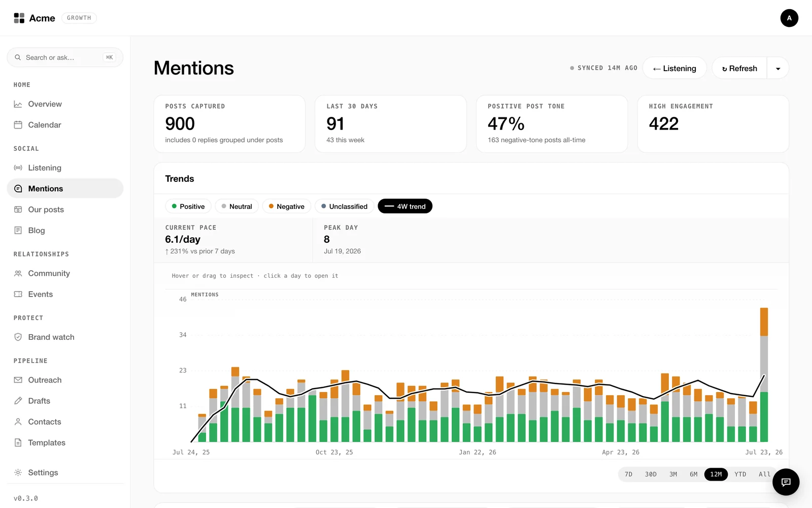This screenshot has height=508, width=812.
Task: Select the 7D time range
Action: (628, 474)
